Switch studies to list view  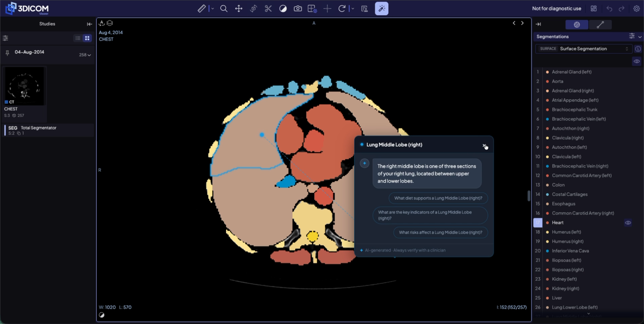[78, 38]
